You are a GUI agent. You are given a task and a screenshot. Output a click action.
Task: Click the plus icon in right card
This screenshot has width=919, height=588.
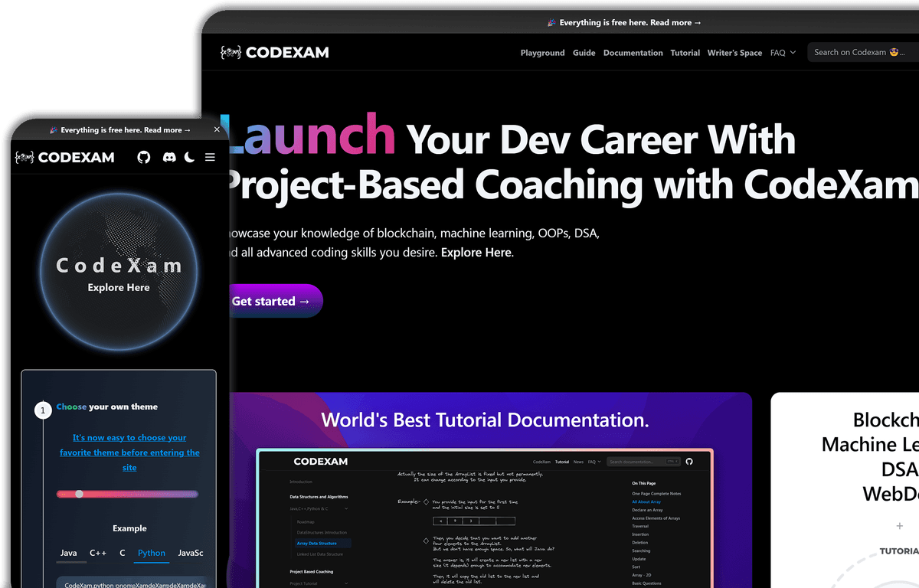(899, 526)
